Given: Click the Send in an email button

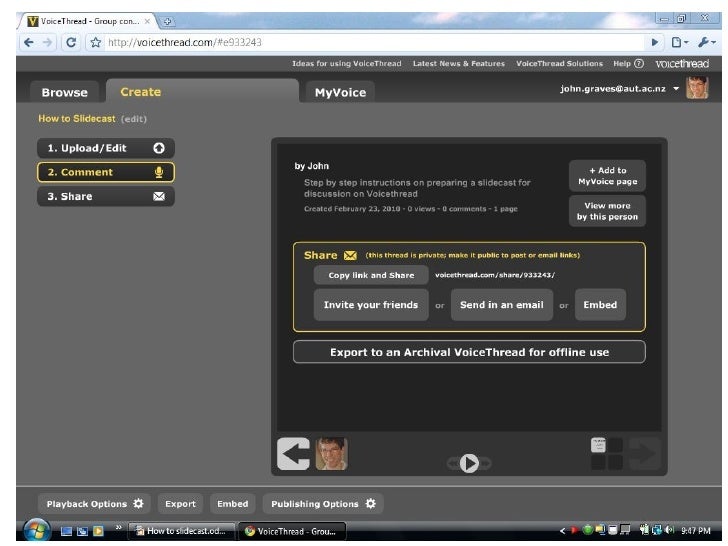Looking at the screenshot, I should pos(501,305).
